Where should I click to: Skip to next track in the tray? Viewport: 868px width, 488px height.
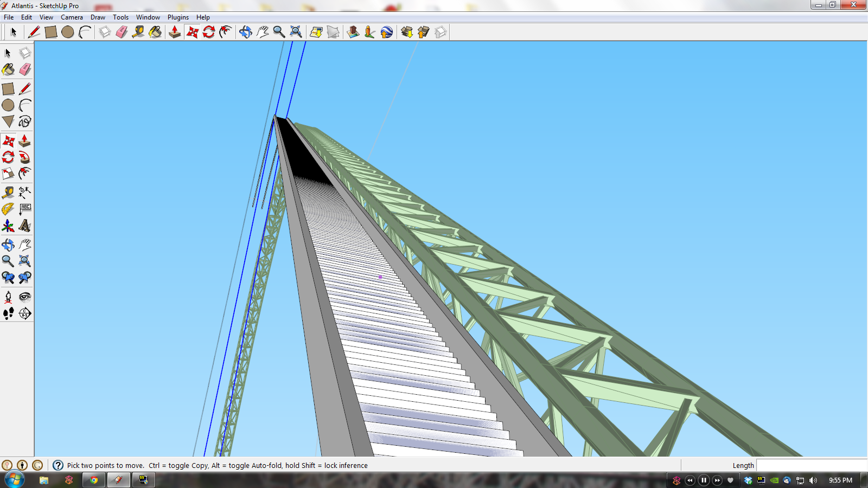click(717, 480)
